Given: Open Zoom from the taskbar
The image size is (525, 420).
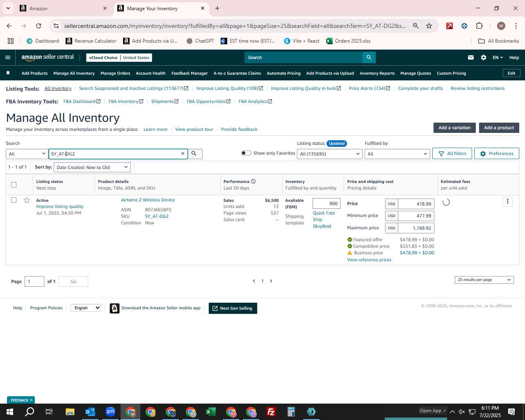Looking at the screenshot, I should coord(110,412).
